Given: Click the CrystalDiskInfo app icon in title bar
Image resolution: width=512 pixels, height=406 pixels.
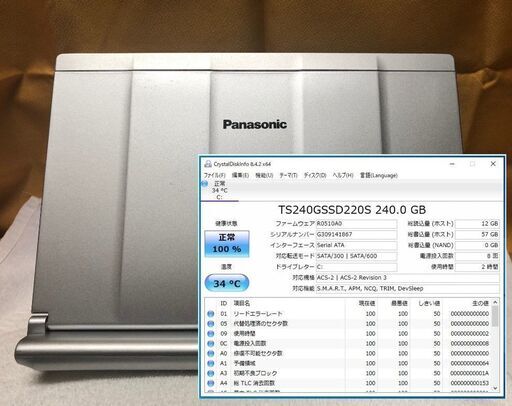Looking at the screenshot, I should click(x=208, y=164).
